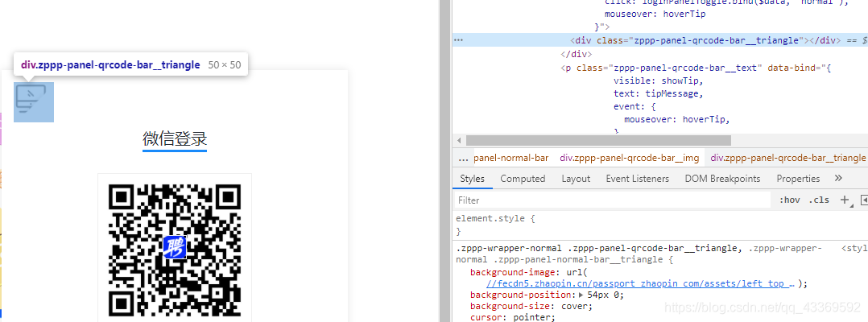The width and height of the screenshot is (868, 322).
Task: Show more DevTools tabs chevron
Action: point(838,178)
